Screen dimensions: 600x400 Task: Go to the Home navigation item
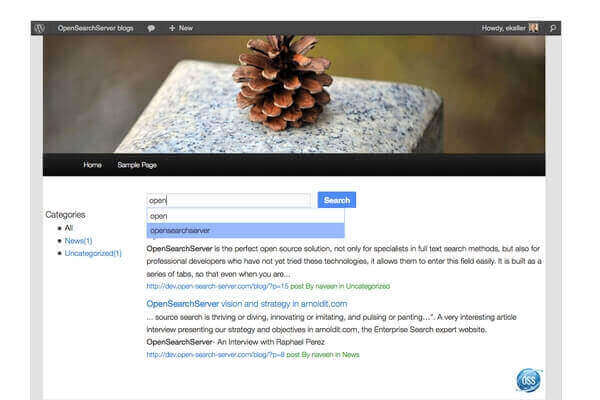[92, 165]
